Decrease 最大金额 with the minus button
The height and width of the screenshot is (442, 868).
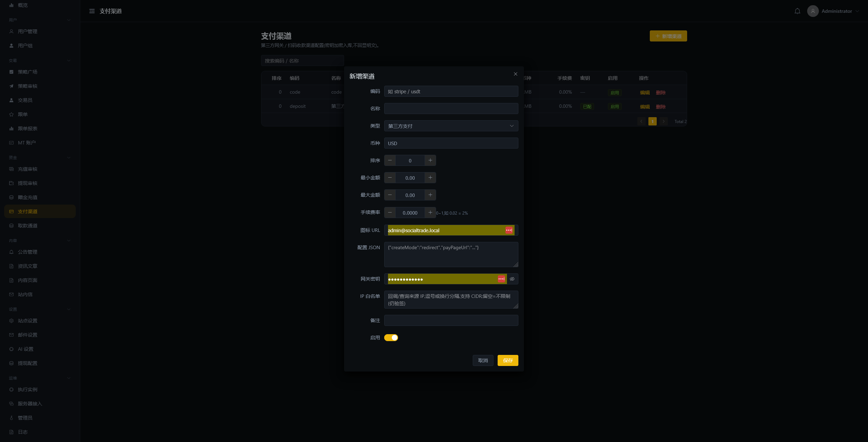click(x=390, y=195)
